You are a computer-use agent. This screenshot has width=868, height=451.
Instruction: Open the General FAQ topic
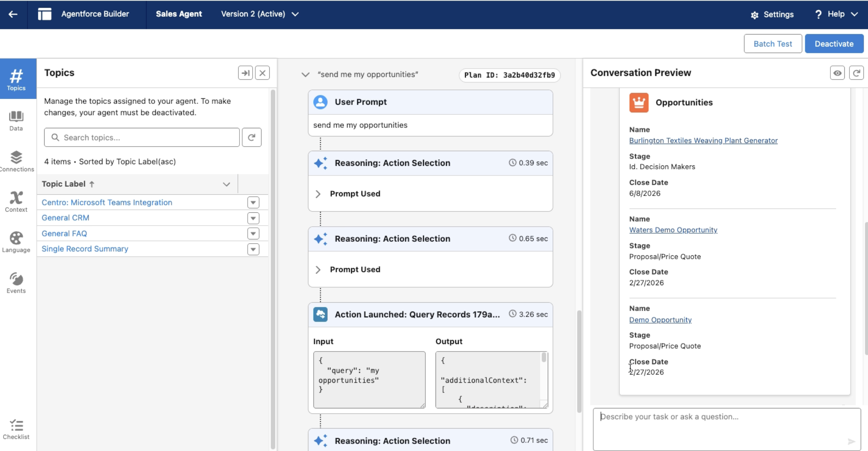click(x=64, y=233)
